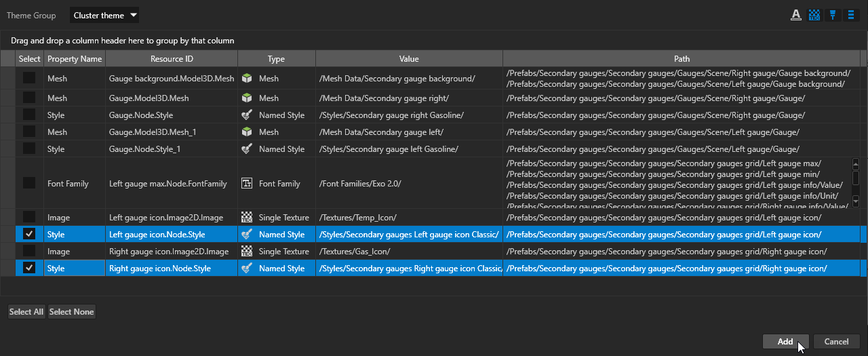
Task: Click Mesh icon in Gauge.Model3D.Mesh row
Action: (x=247, y=98)
